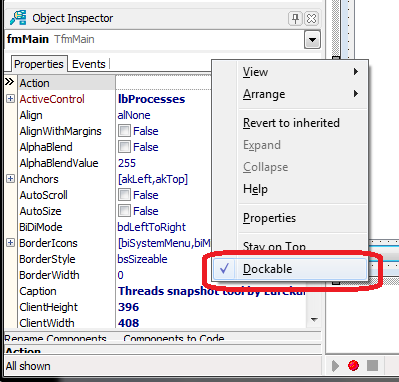Click the Components to Code link
399x382 pixels.
pyautogui.click(x=174, y=338)
